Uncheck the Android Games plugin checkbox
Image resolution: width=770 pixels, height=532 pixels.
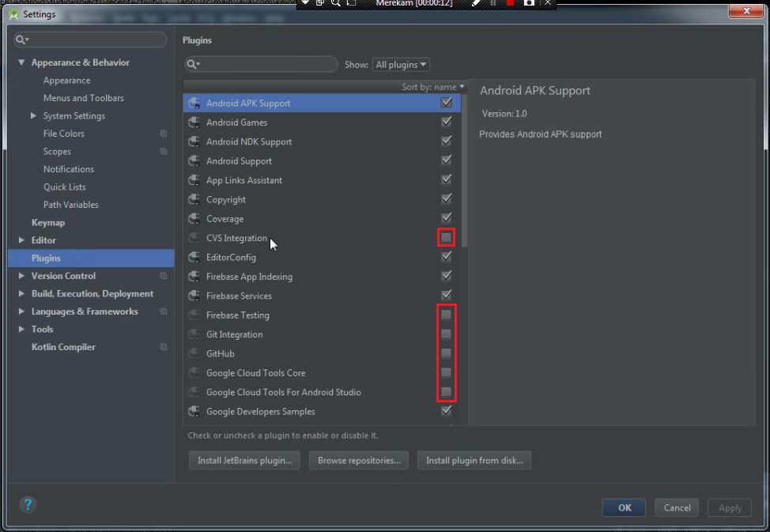pyautogui.click(x=447, y=121)
